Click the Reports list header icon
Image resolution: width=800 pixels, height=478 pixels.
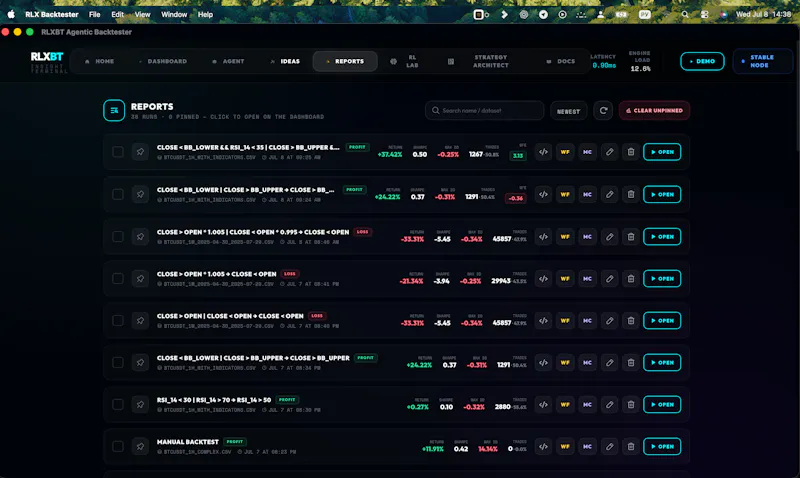[114, 110]
